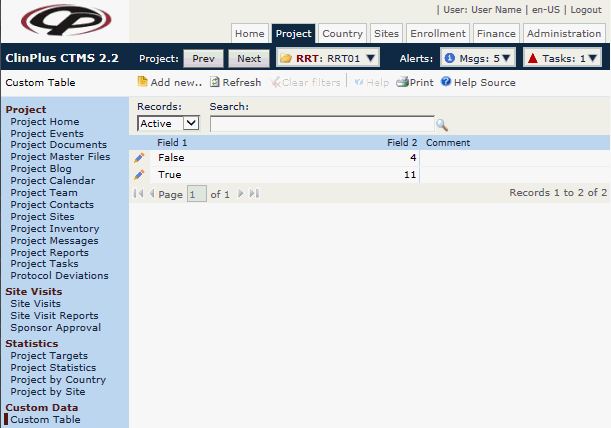
Task: Log out via Logout link
Action: tap(585, 9)
